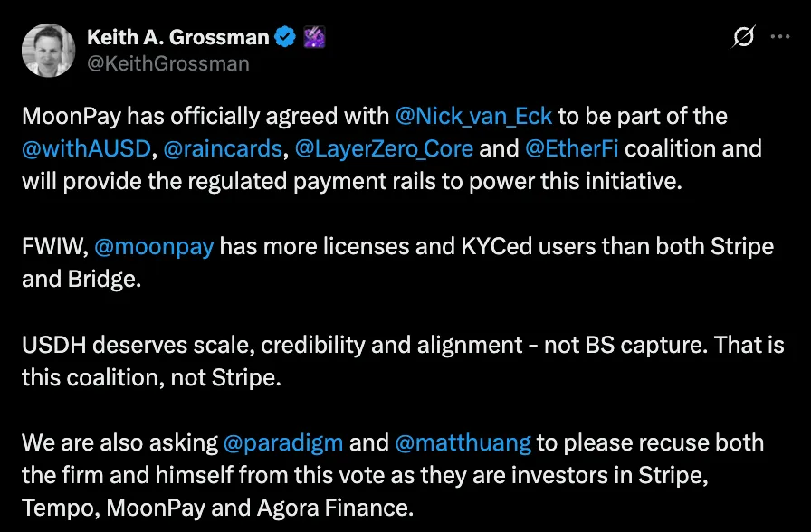Image resolution: width=811 pixels, height=532 pixels.
Task: Expand the ellipsis dropdown menu
Action: pyautogui.click(x=780, y=37)
